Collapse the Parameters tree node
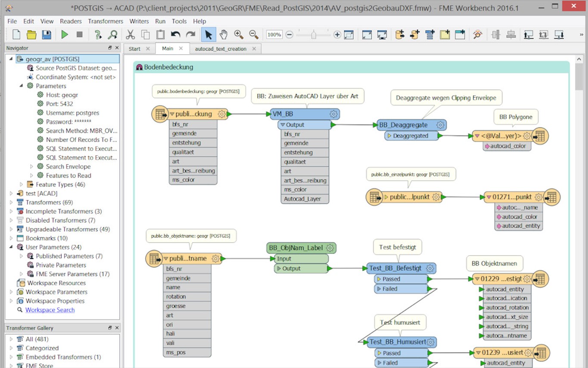 [x=21, y=86]
